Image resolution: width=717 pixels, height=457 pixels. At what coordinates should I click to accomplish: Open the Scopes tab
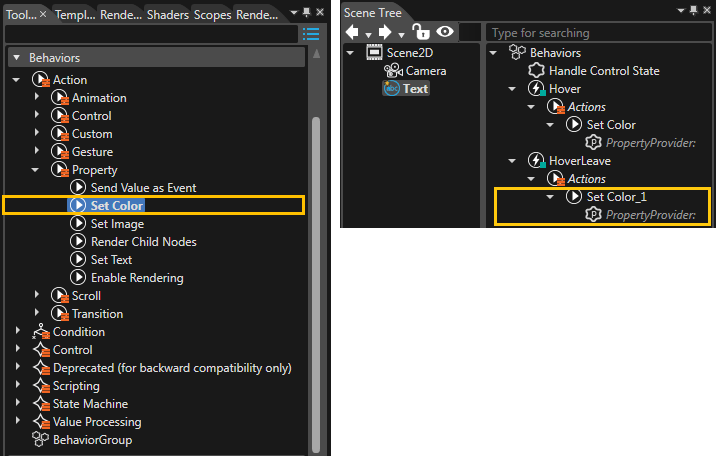(213, 15)
